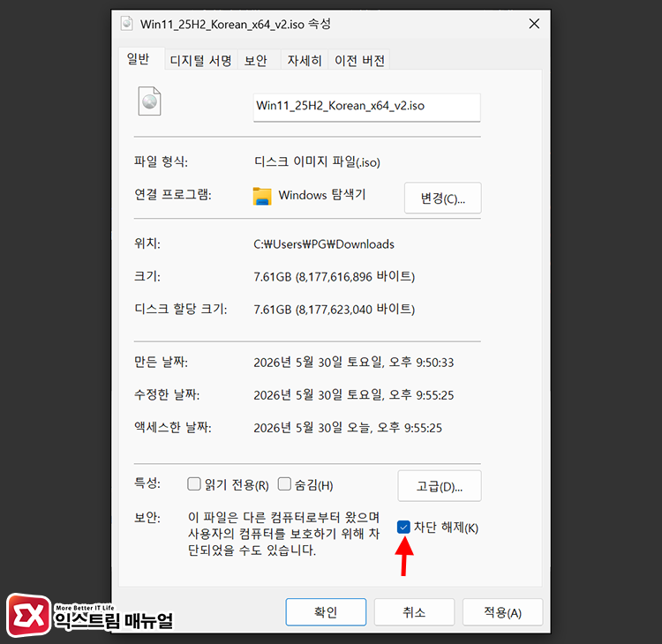This screenshot has height=644, width=662.
Task: Click the modified date with 토요일, 오후 9:55:25
Action: click(x=353, y=395)
